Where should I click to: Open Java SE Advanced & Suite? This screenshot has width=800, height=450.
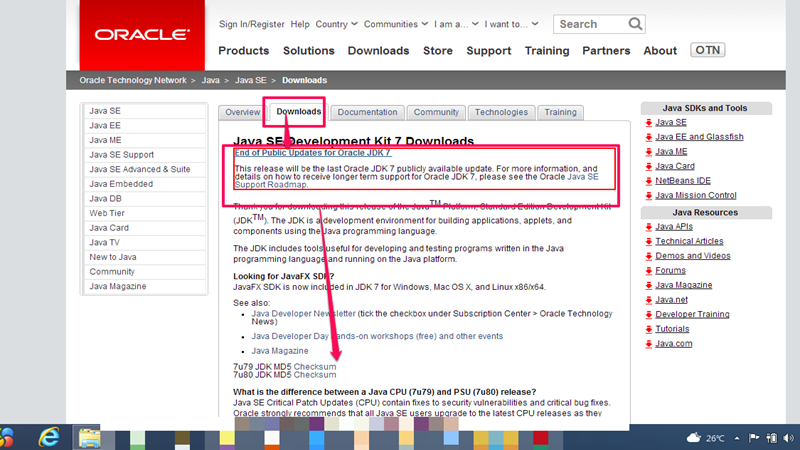point(145,169)
